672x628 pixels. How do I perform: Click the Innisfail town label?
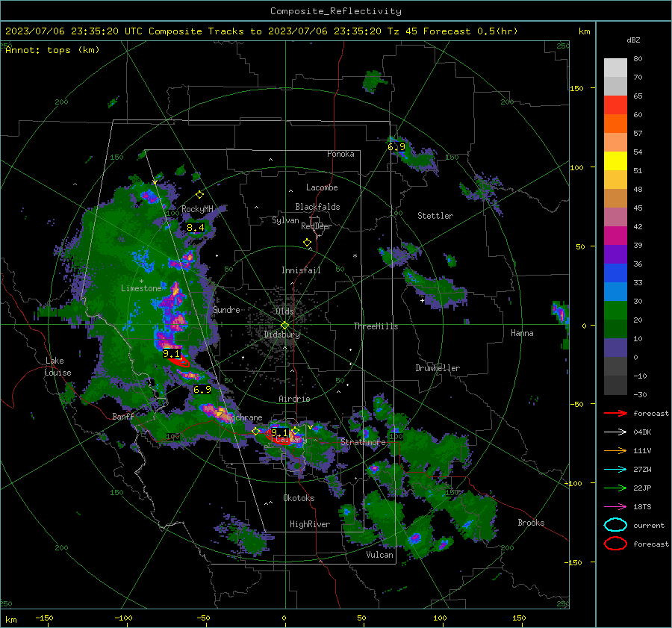coord(301,270)
